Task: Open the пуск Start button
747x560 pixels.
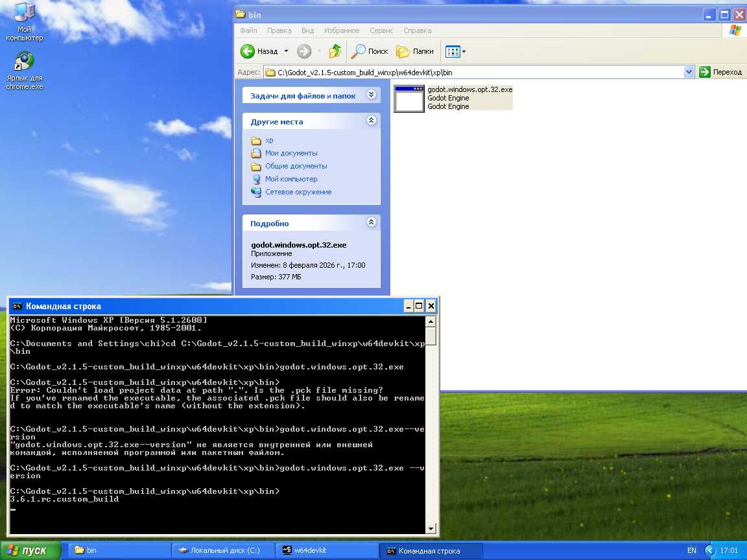Action: (30, 550)
